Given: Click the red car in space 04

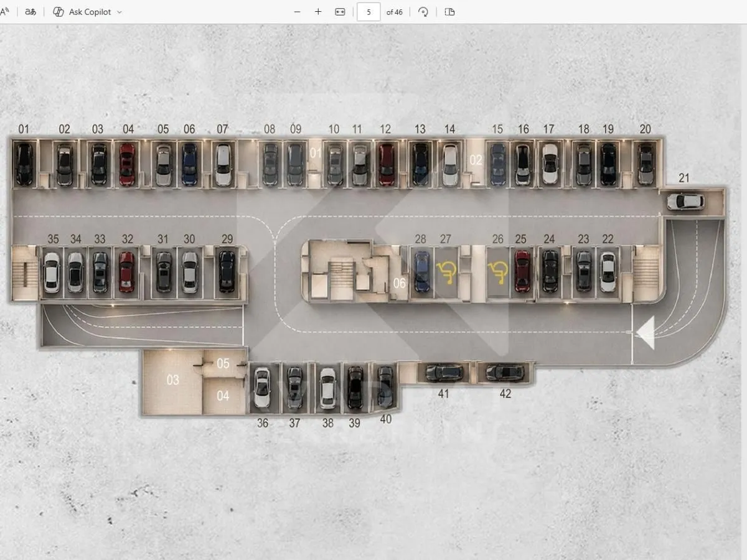Looking at the screenshot, I should click(127, 164).
